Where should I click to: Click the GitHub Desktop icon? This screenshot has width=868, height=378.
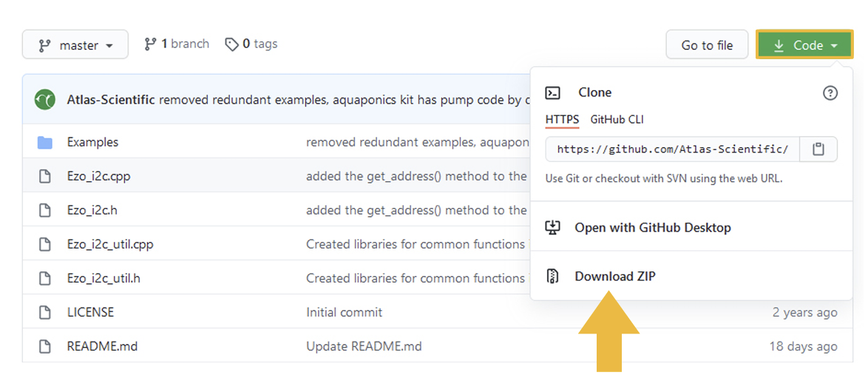552,227
